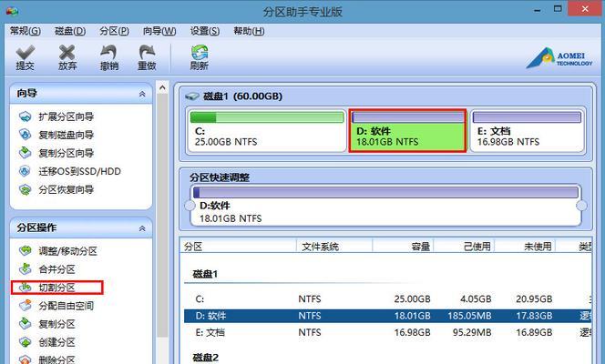The width and height of the screenshot is (605, 364).
Task: Click the left panel vertical scrollbar
Action: click(x=162, y=216)
